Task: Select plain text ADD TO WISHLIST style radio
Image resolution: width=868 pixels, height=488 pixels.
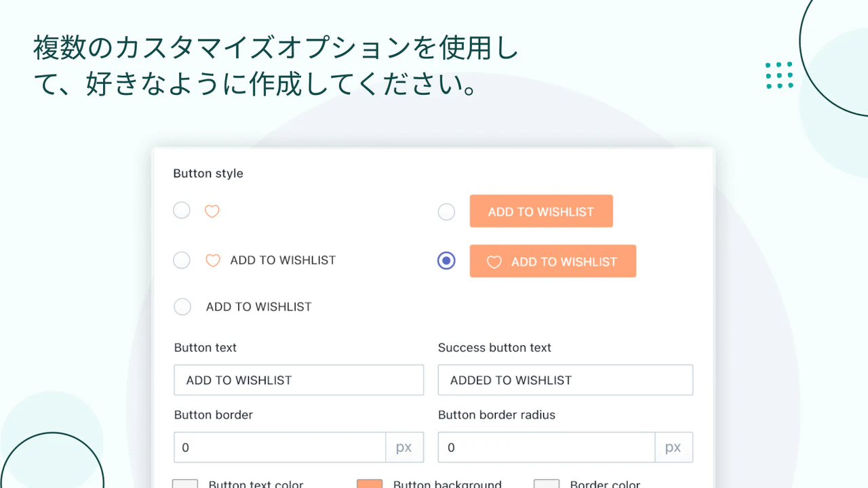Action: click(182, 307)
